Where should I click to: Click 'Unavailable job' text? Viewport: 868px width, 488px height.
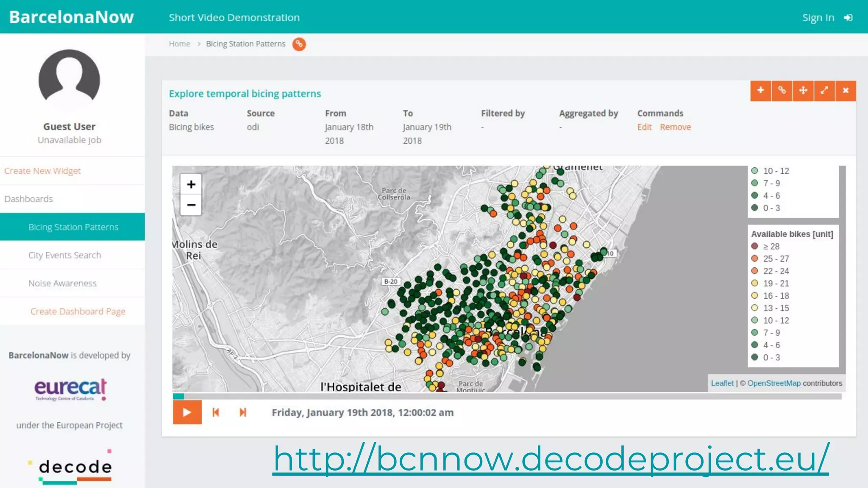tap(70, 140)
